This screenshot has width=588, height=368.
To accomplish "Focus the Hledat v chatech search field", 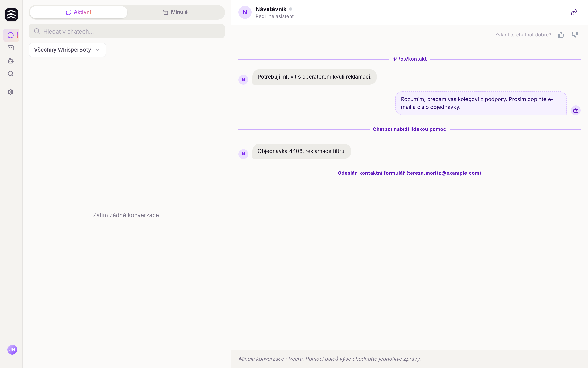I will pos(127,31).
